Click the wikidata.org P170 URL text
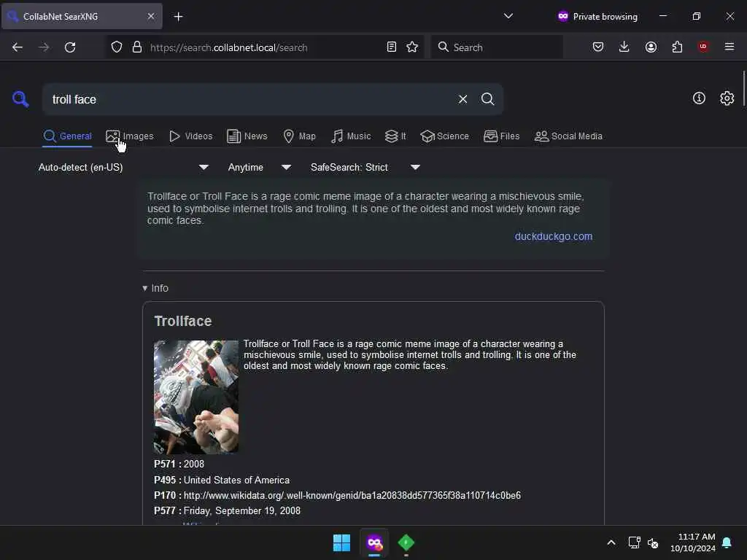Image resolution: width=747 pixels, height=560 pixels. click(x=352, y=495)
